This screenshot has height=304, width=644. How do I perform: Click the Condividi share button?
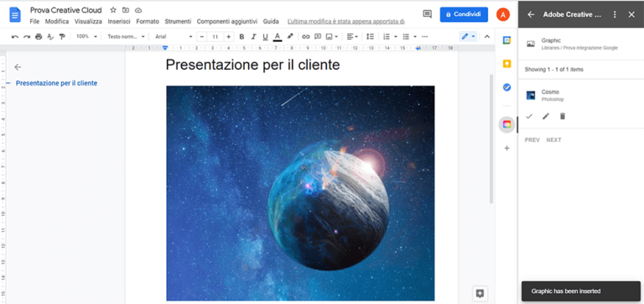click(x=464, y=14)
